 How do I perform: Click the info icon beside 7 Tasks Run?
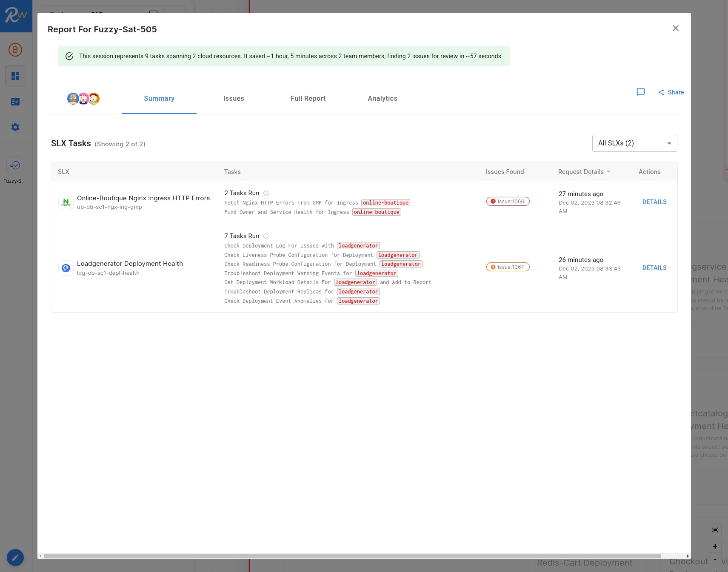click(266, 236)
